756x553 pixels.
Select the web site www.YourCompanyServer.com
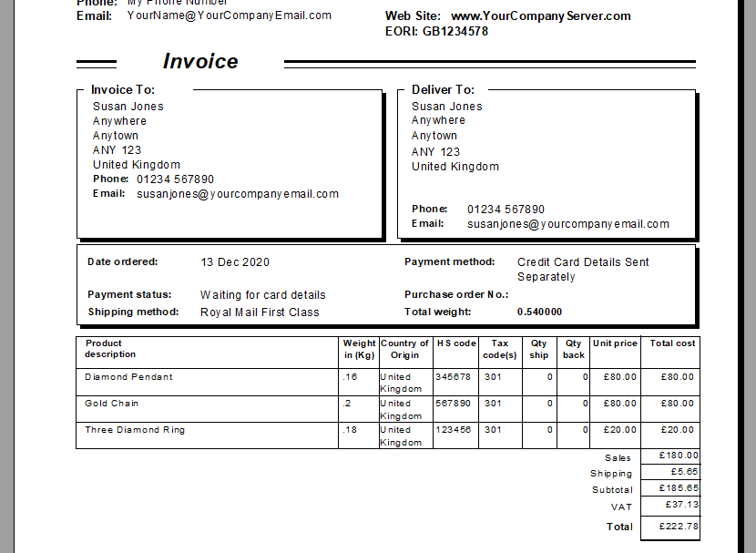pyautogui.click(x=540, y=15)
